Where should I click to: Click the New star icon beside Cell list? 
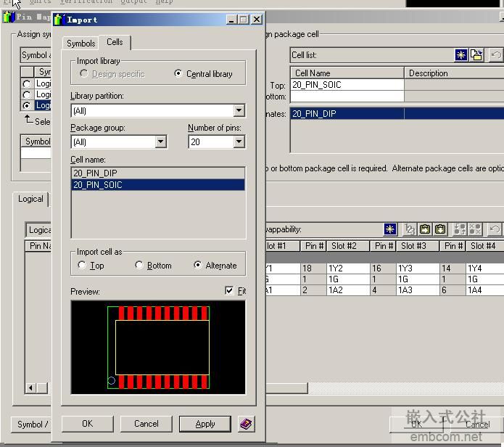(x=460, y=55)
